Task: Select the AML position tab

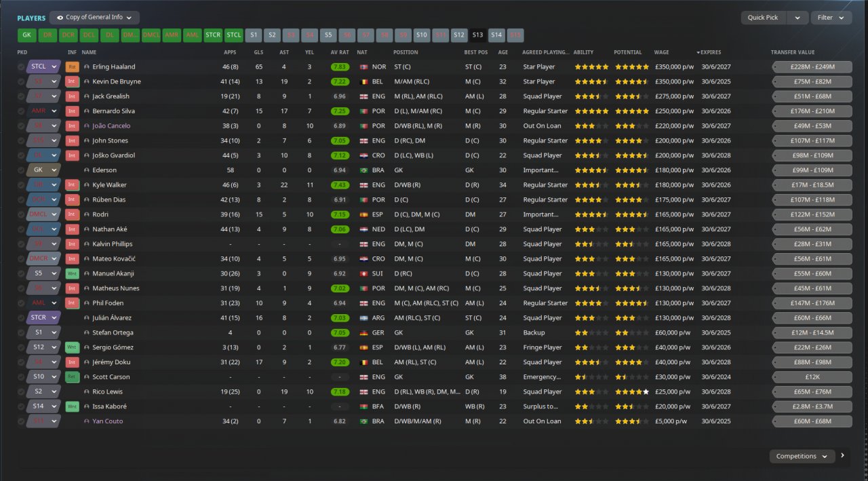Action: (192, 35)
